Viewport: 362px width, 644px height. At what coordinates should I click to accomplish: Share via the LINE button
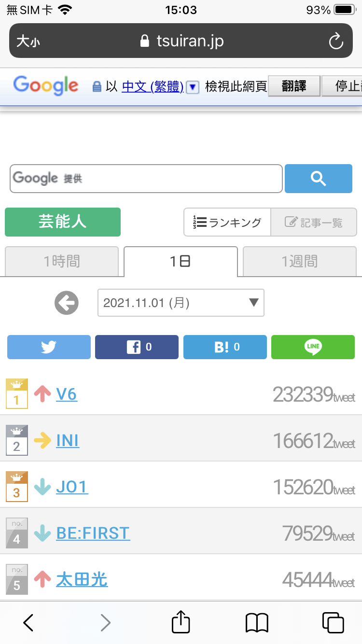click(313, 347)
